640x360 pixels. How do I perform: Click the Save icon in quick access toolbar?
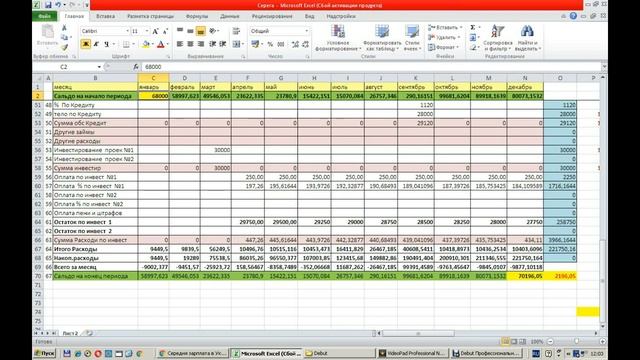(x=48, y=5)
